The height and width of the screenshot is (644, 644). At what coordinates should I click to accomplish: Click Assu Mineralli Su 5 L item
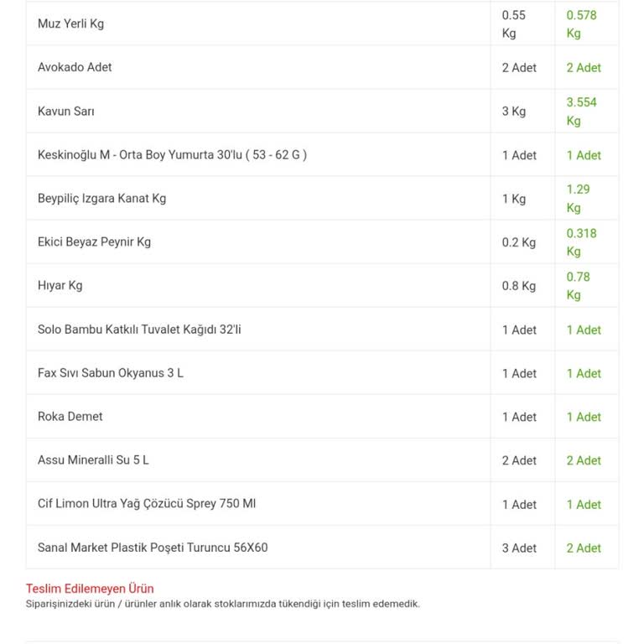[x=93, y=460]
